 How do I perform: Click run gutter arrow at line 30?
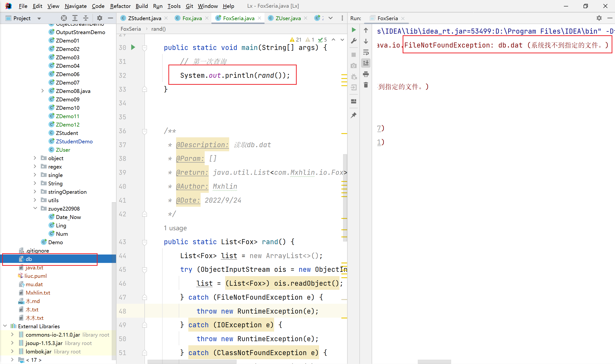(133, 47)
